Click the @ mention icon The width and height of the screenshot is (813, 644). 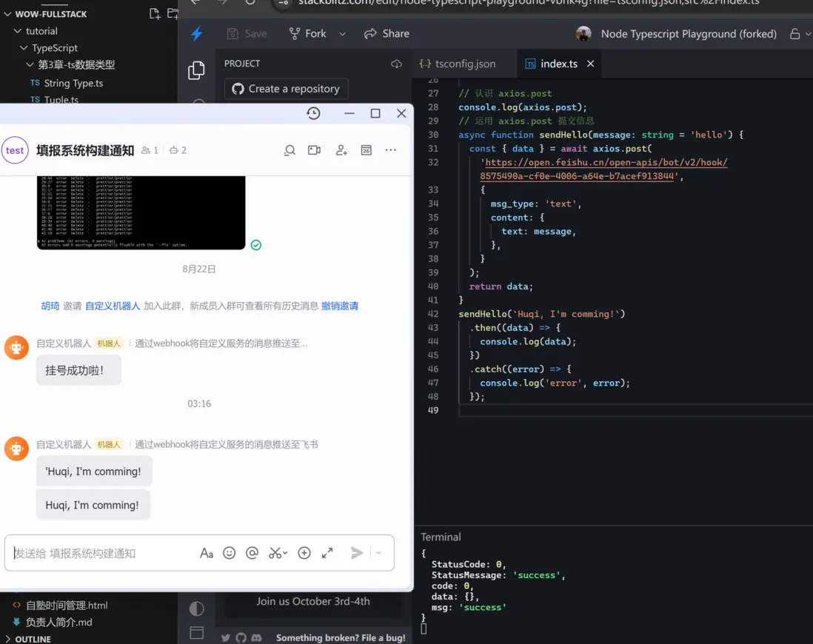click(252, 553)
